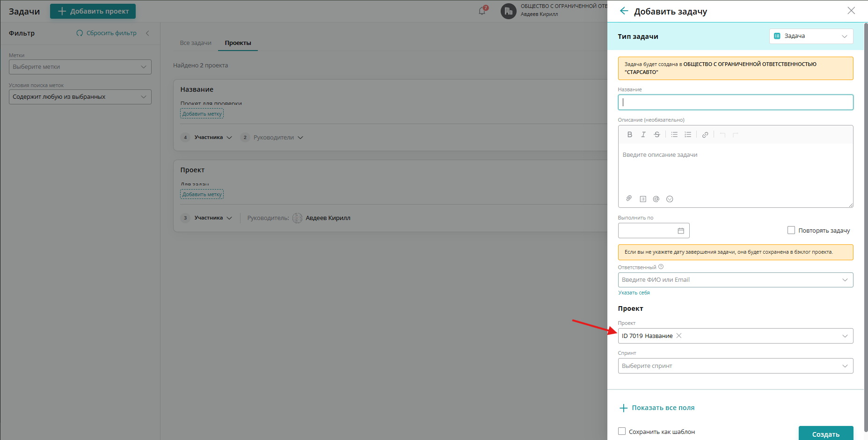The width and height of the screenshot is (868, 440).
Task: Insert a hyperlink in description
Action: click(705, 135)
